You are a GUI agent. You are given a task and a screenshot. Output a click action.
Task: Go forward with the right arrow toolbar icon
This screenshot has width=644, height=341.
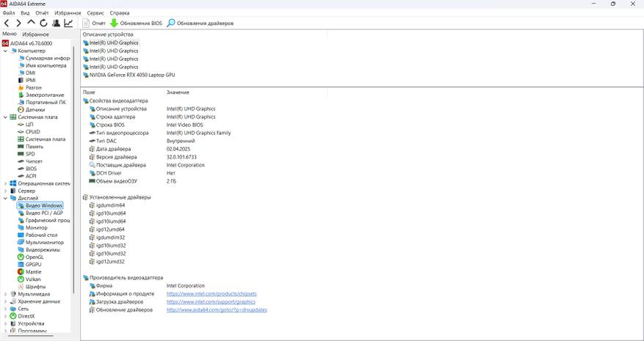tap(18, 23)
